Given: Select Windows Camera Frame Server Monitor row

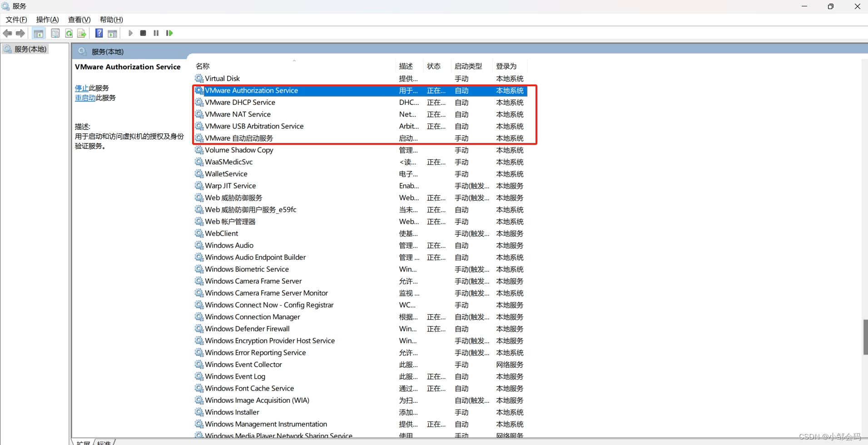Looking at the screenshot, I should 360,293.
